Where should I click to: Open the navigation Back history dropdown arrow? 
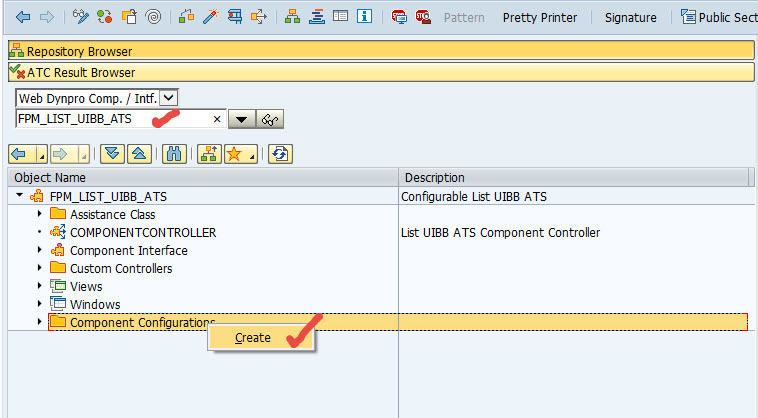pyautogui.click(x=42, y=155)
